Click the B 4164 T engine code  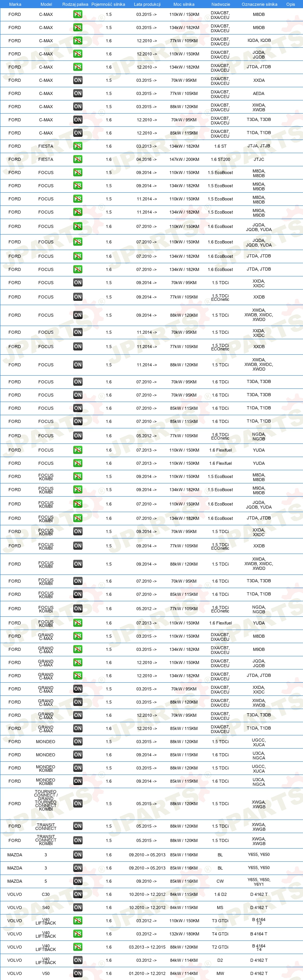pyautogui.click(x=259, y=934)
